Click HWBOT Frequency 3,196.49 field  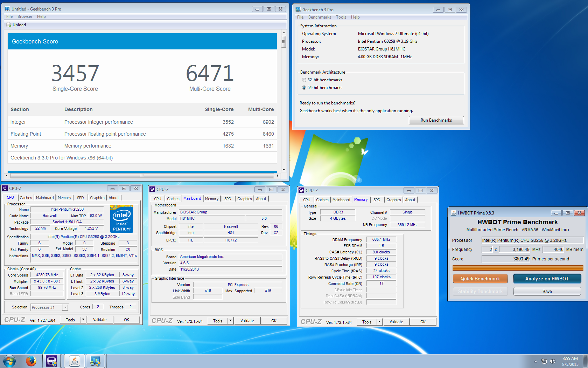(515, 249)
